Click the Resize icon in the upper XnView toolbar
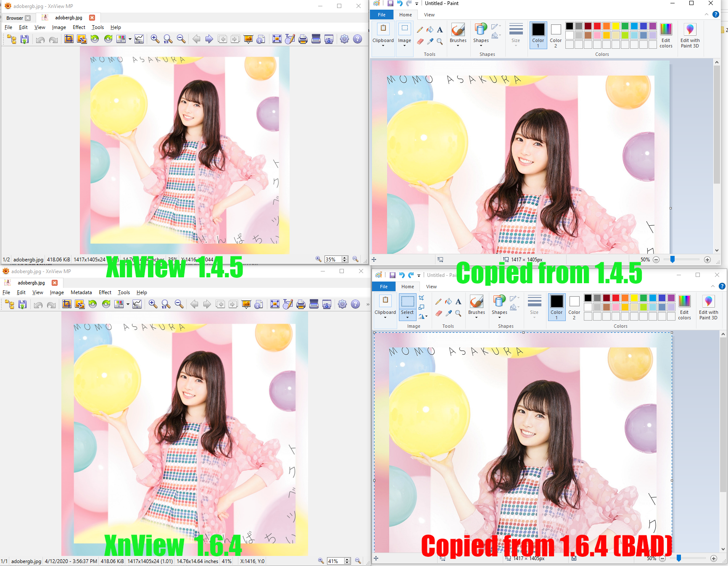The height and width of the screenshot is (566, 728). [82, 39]
